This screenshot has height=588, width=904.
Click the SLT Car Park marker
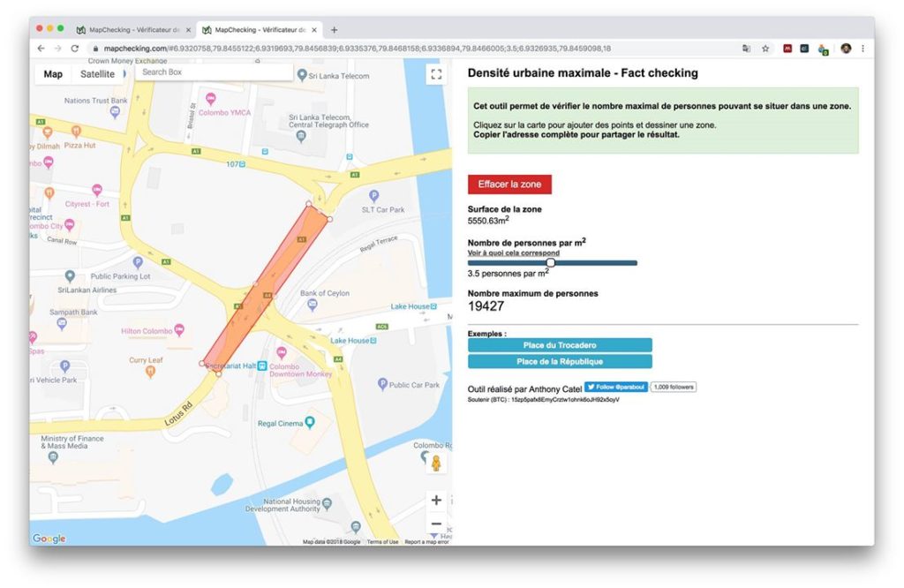click(374, 196)
